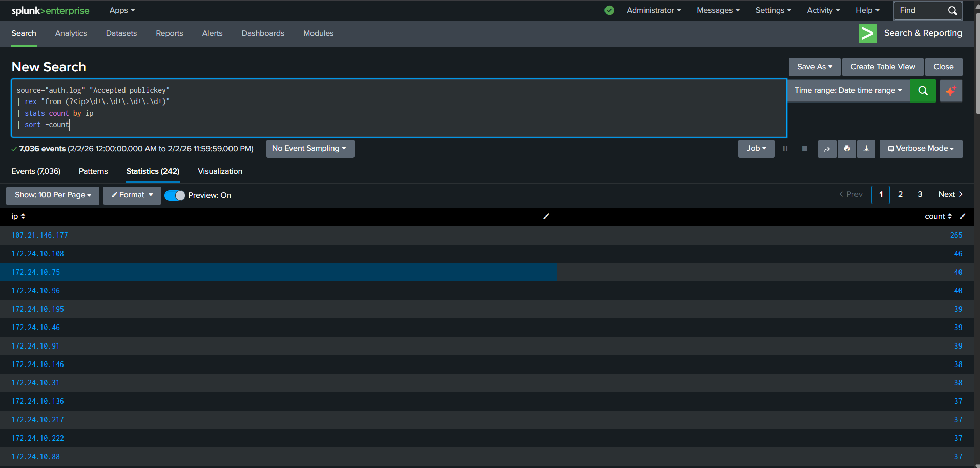Open the Help dropdown
The height and width of the screenshot is (468, 980).
(867, 10)
